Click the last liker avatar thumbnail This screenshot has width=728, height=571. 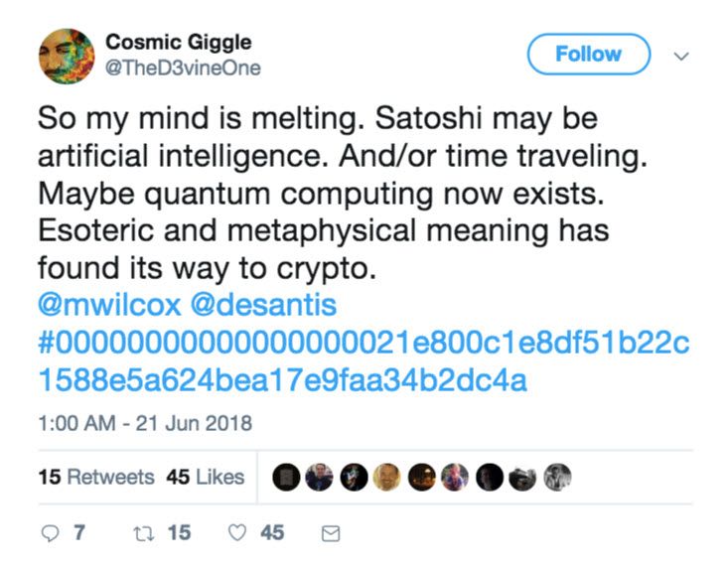[x=557, y=477]
